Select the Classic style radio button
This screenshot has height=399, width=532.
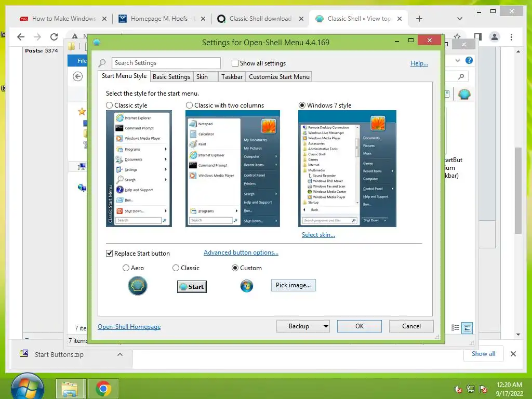tap(109, 105)
